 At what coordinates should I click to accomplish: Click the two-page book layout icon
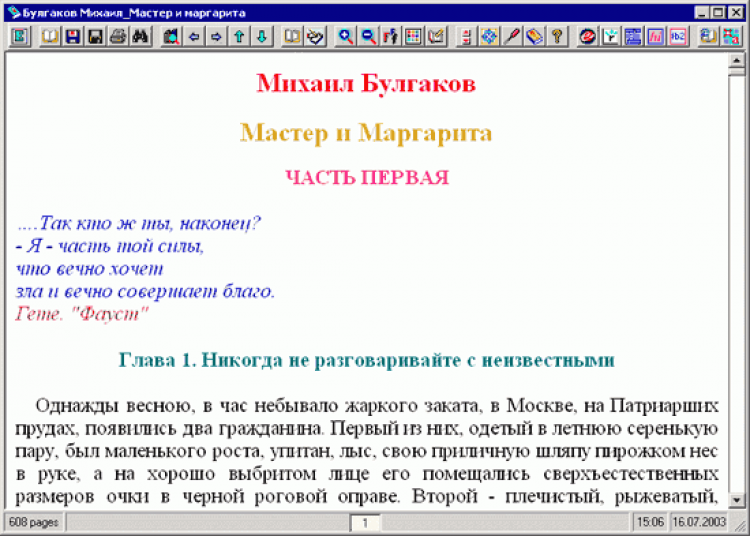(292, 36)
